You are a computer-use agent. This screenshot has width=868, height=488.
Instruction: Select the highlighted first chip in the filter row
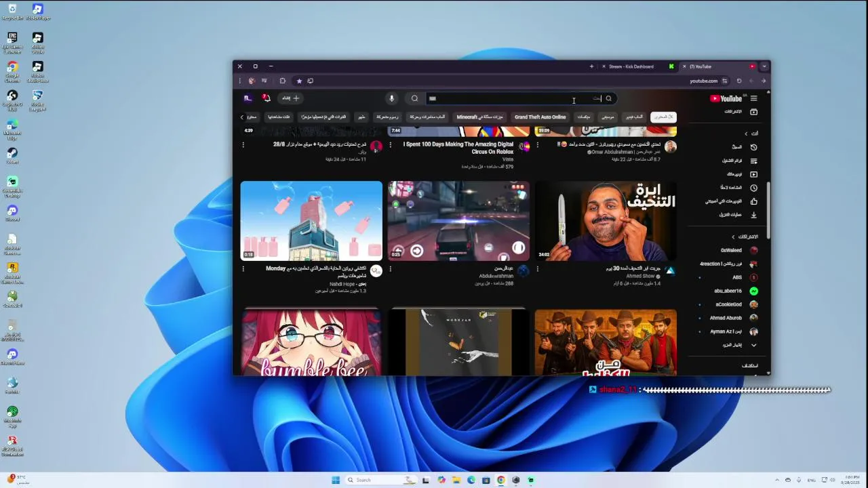[663, 117]
